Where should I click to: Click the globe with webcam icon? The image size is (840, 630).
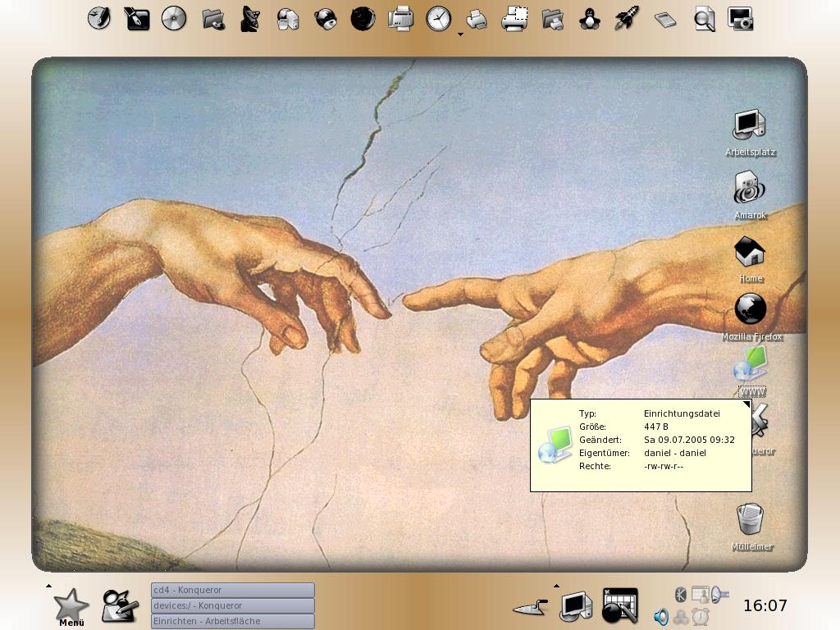coord(325,20)
